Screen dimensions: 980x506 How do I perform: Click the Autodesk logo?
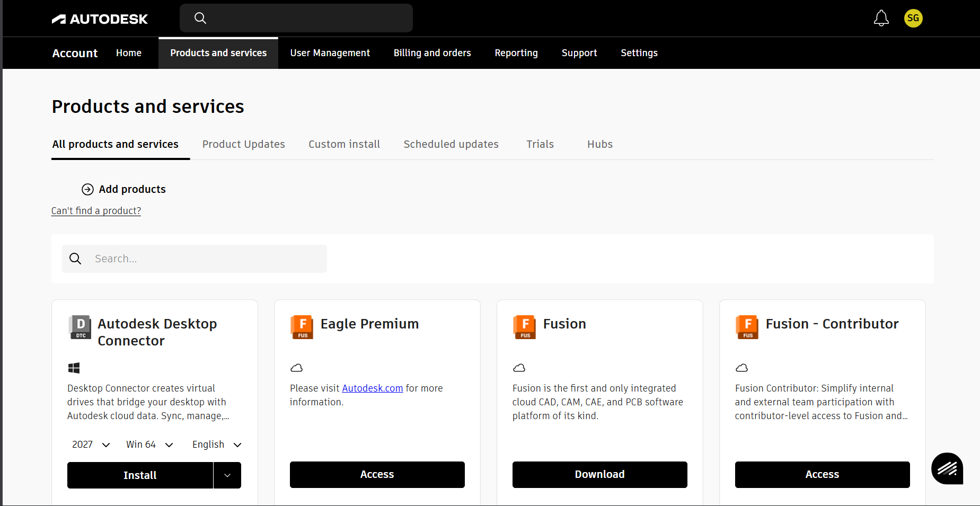click(x=100, y=19)
